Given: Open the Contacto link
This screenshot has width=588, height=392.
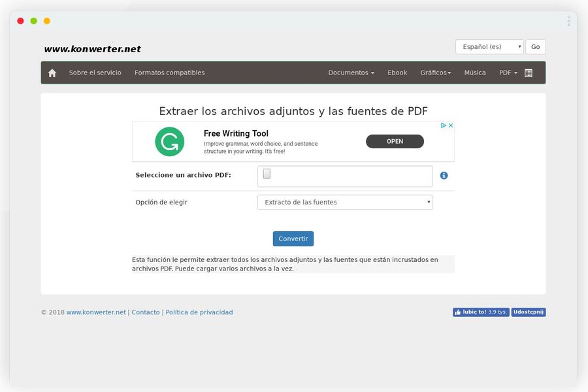Looking at the screenshot, I should click(x=146, y=312).
